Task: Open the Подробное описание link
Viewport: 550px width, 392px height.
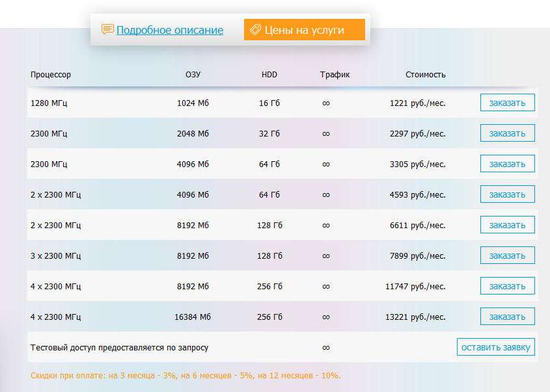Action: point(169,30)
